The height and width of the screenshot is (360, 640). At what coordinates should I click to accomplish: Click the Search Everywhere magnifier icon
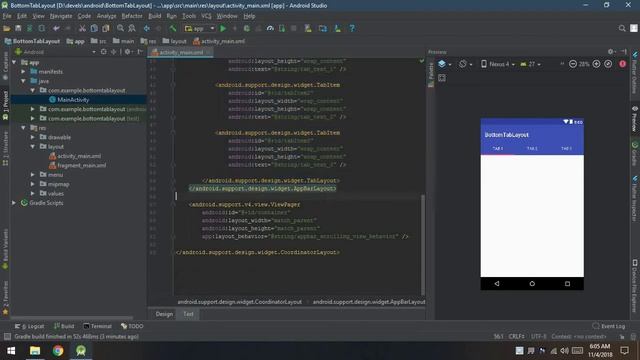[x=622, y=28]
